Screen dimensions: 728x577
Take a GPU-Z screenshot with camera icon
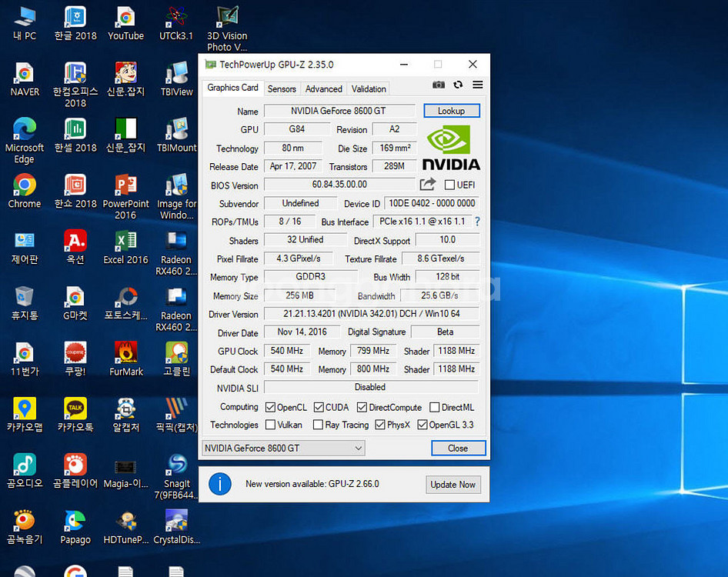tap(439, 85)
